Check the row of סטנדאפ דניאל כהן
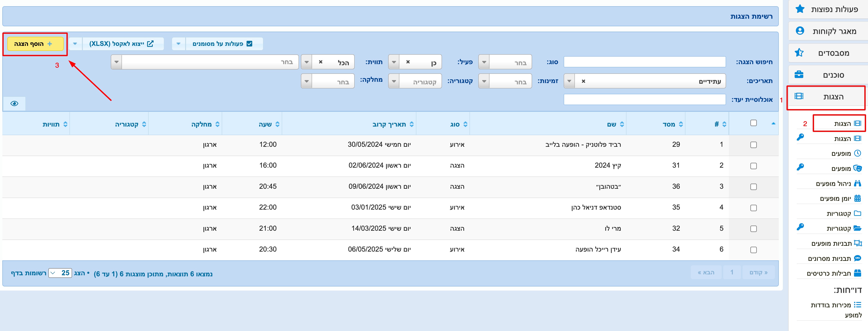The width and height of the screenshot is (868, 331). [754, 208]
